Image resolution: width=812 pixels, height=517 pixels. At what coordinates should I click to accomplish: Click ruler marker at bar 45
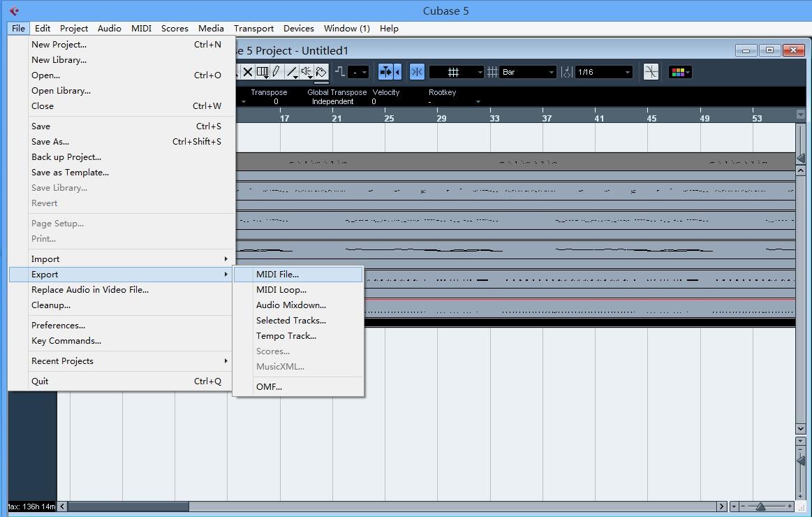point(651,118)
